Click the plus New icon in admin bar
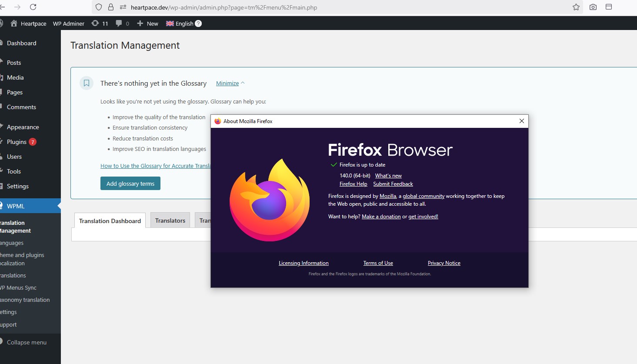This screenshot has height=364, width=637. click(x=140, y=23)
